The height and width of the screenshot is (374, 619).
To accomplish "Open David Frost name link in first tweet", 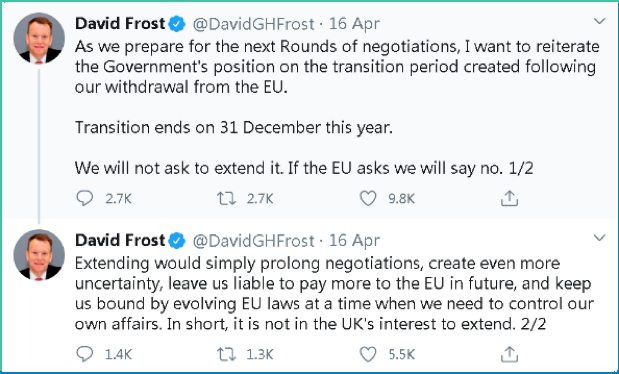I will [x=120, y=24].
